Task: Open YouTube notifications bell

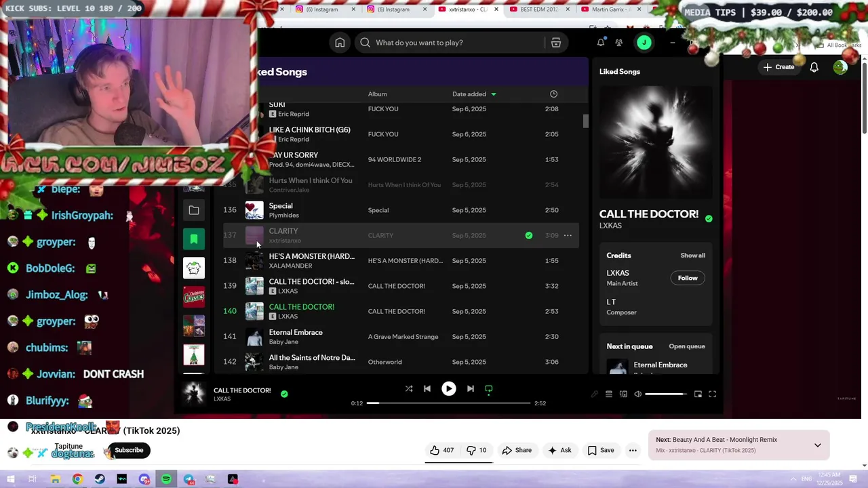Action: 814,67
